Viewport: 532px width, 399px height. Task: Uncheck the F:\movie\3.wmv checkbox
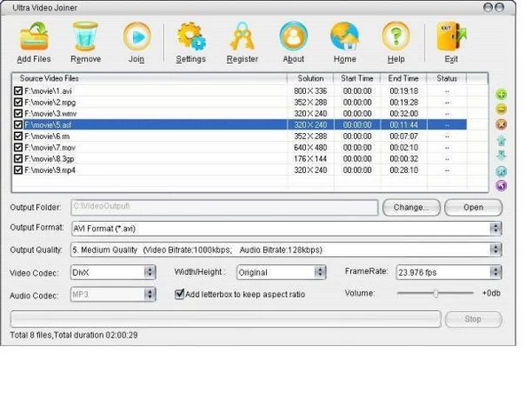(19, 113)
